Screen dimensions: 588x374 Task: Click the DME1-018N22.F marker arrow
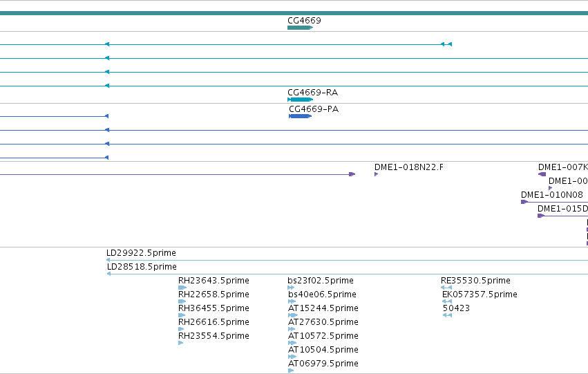[x=376, y=174]
